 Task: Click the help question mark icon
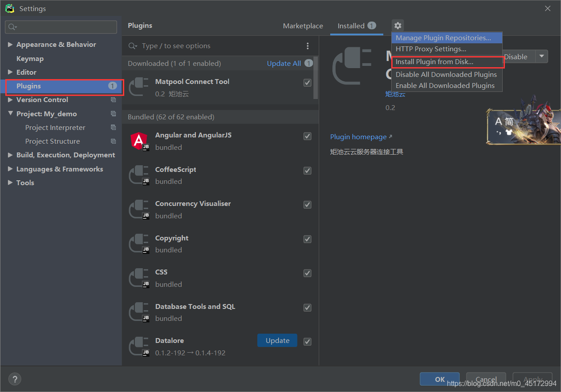15,379
